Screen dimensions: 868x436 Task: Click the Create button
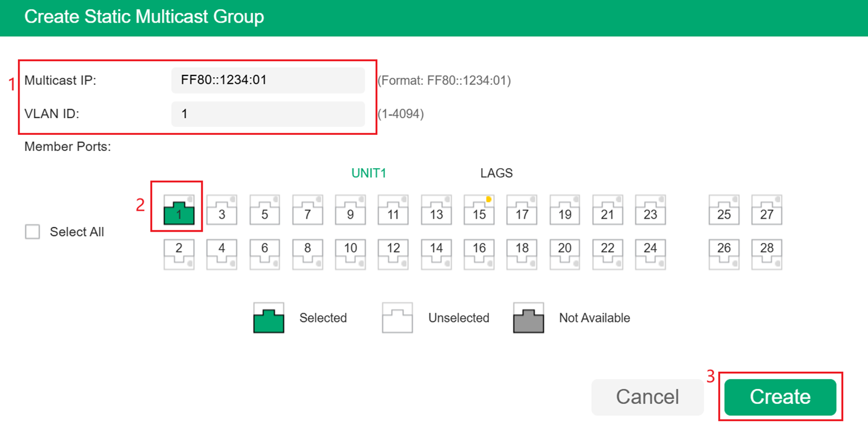(x=779, y=397)
